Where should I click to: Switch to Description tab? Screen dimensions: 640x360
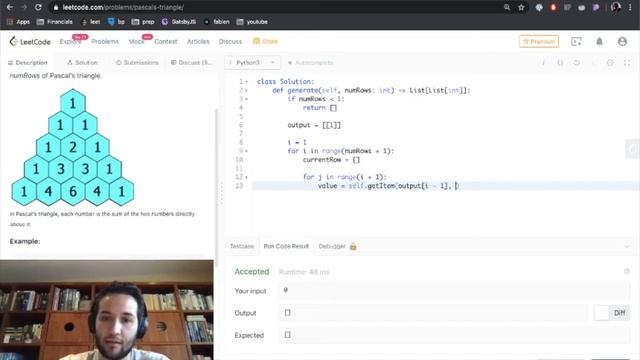[x=28, y=62]
